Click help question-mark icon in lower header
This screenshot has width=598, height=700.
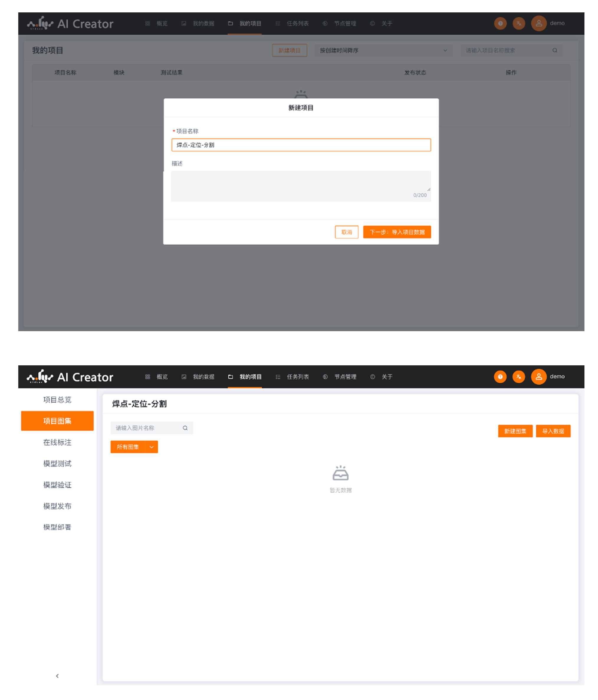[500, 377]
